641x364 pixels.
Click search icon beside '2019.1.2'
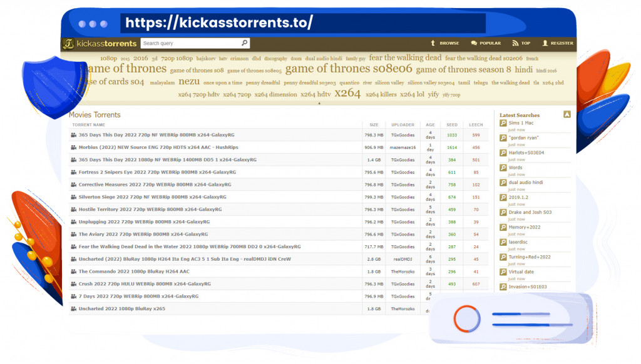pos(503,197)
